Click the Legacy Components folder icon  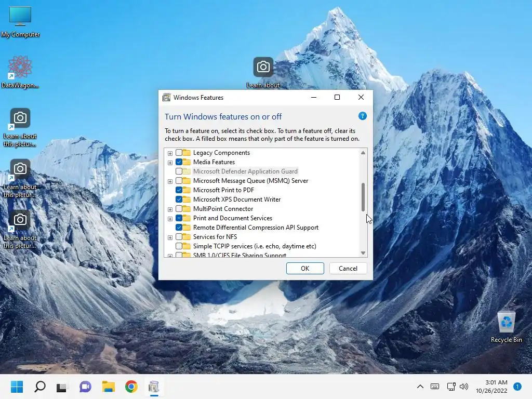[187, 153]
